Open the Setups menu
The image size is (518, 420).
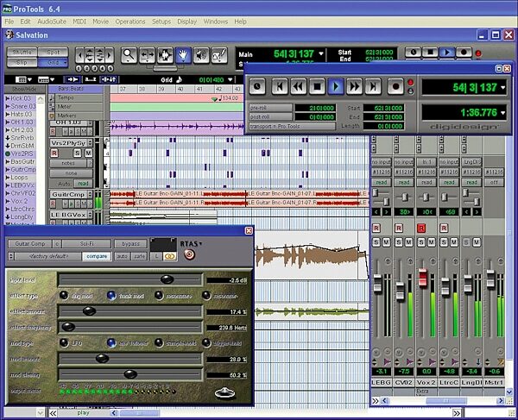(x=161, y=22)
